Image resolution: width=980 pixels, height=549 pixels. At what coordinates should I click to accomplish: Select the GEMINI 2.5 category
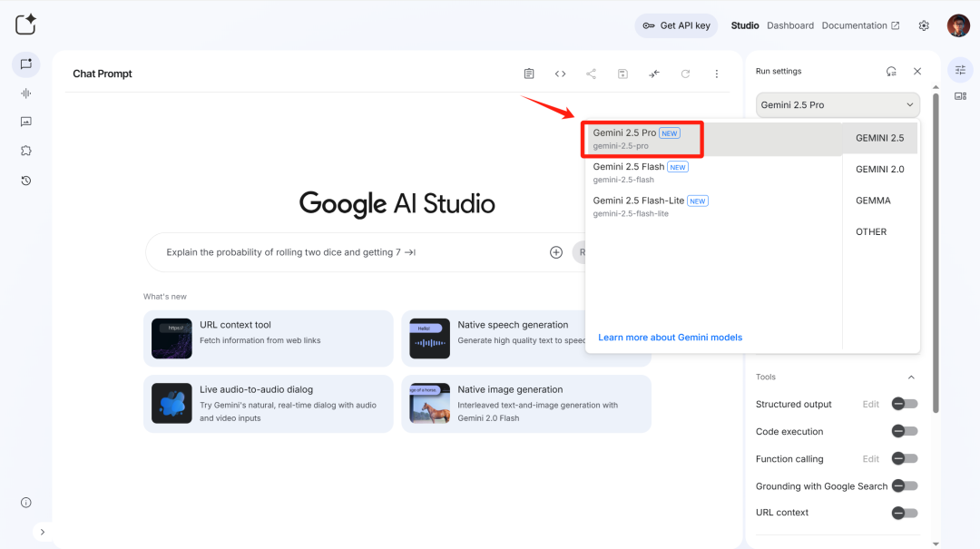tap(879, 138)
